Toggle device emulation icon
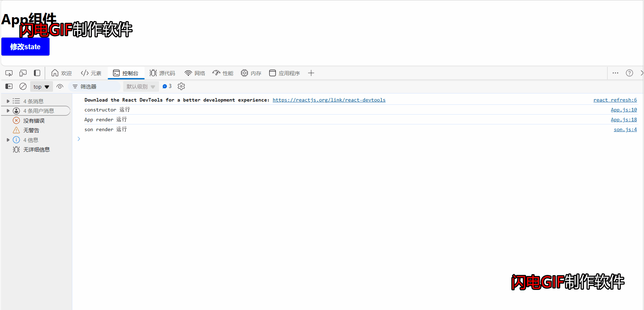The height and width of the screenshot is (310, 644). point(23,73)
